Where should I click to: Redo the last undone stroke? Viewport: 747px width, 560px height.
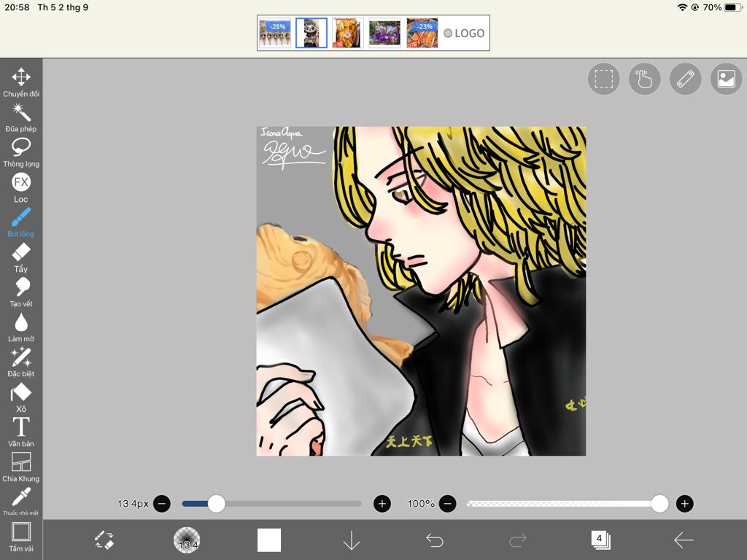517,540
